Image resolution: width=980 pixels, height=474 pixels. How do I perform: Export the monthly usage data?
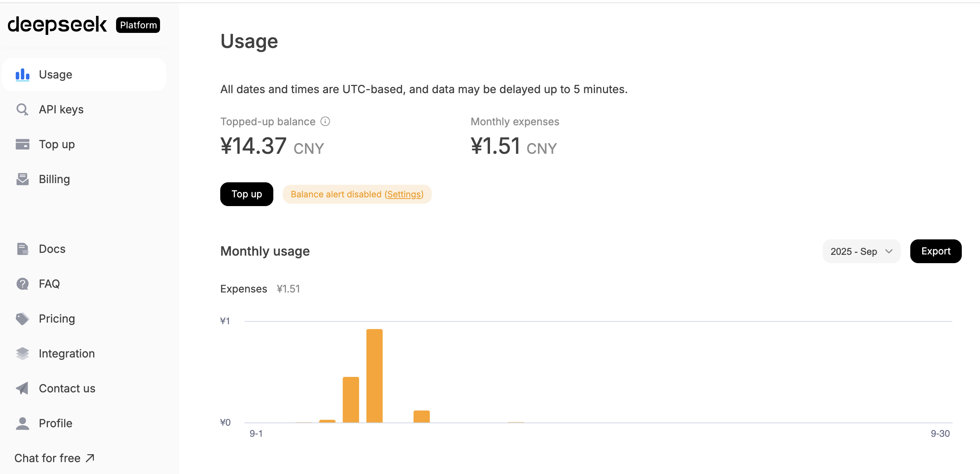pyautogui.click(x=936, y=251)
